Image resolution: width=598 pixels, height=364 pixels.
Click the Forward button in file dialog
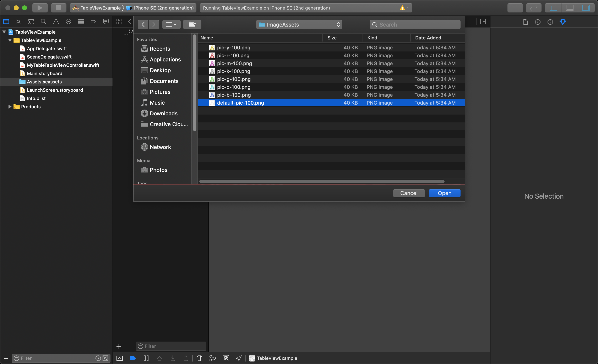click(154, 24)
